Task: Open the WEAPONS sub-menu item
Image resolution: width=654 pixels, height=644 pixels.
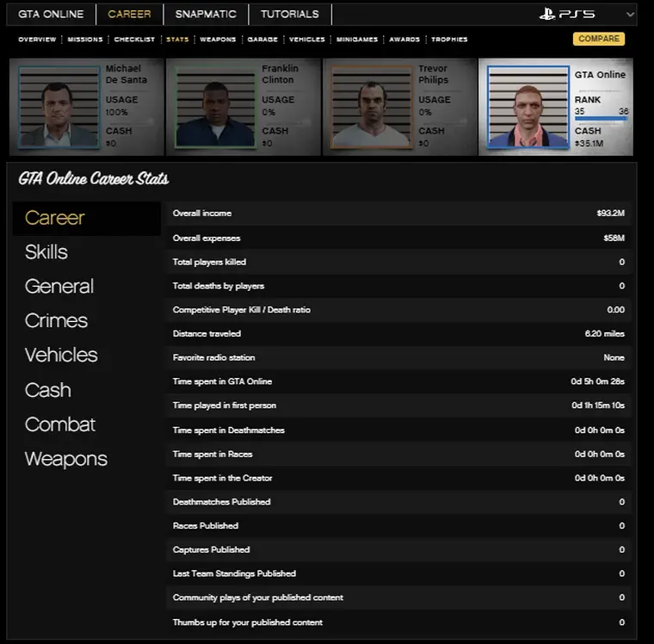Action: tap(218, 40)
